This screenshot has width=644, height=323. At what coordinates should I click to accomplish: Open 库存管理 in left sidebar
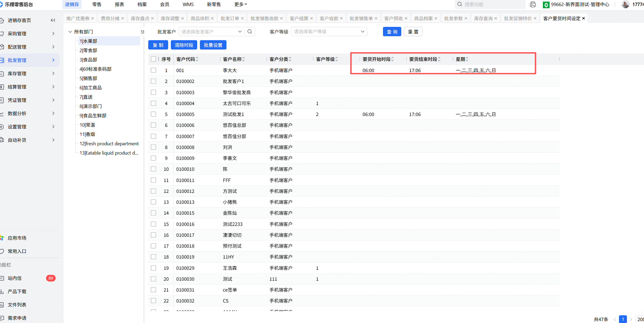(x=17, y=73)
